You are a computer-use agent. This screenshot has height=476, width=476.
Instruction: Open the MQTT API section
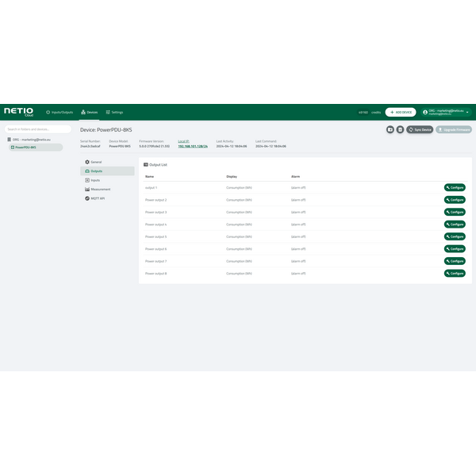coord(97,198)
